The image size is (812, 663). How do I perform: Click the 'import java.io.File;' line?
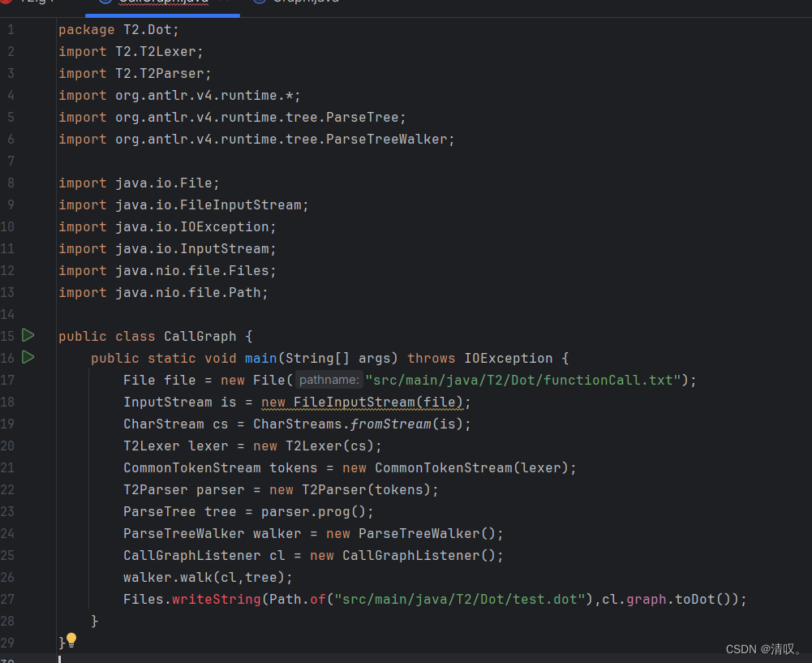pyautogui.click(x=139, y=183)
